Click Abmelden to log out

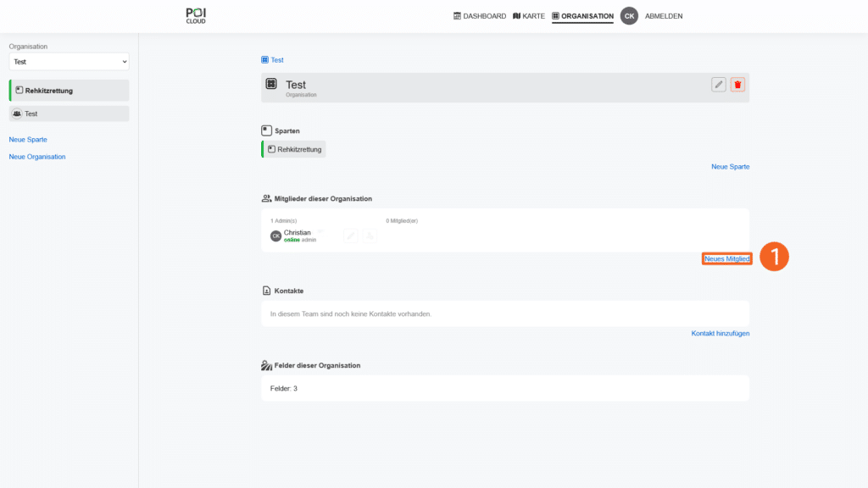click(664, 16)
